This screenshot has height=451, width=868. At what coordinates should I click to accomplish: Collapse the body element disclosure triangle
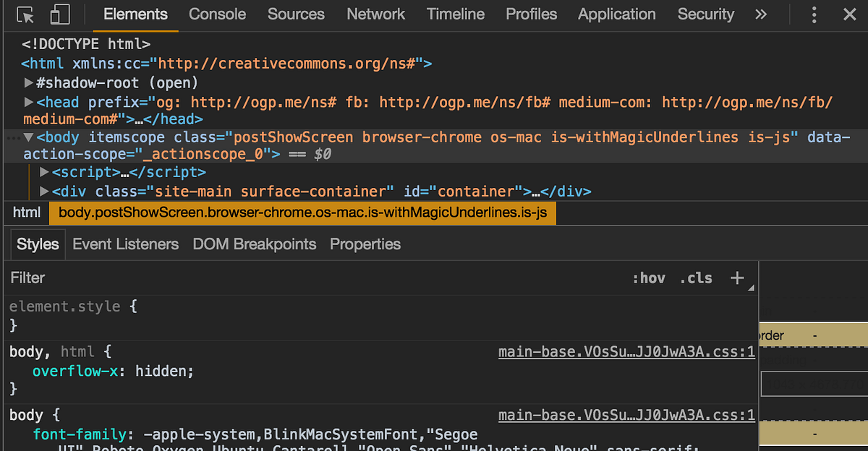click(29, 137)
